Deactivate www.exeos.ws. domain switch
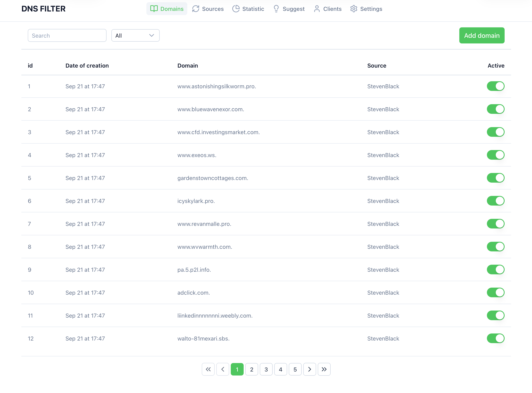Viewport: 532px width, 393px height. [496, 155]
